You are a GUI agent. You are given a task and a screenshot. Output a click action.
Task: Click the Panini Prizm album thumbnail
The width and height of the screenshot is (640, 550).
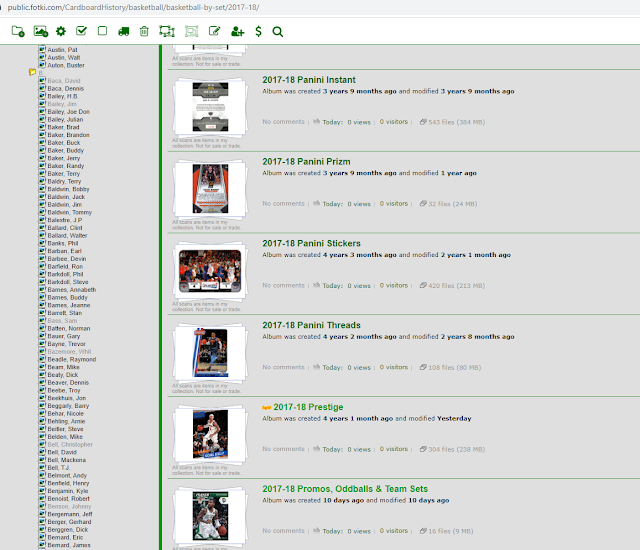coord(210,189)
